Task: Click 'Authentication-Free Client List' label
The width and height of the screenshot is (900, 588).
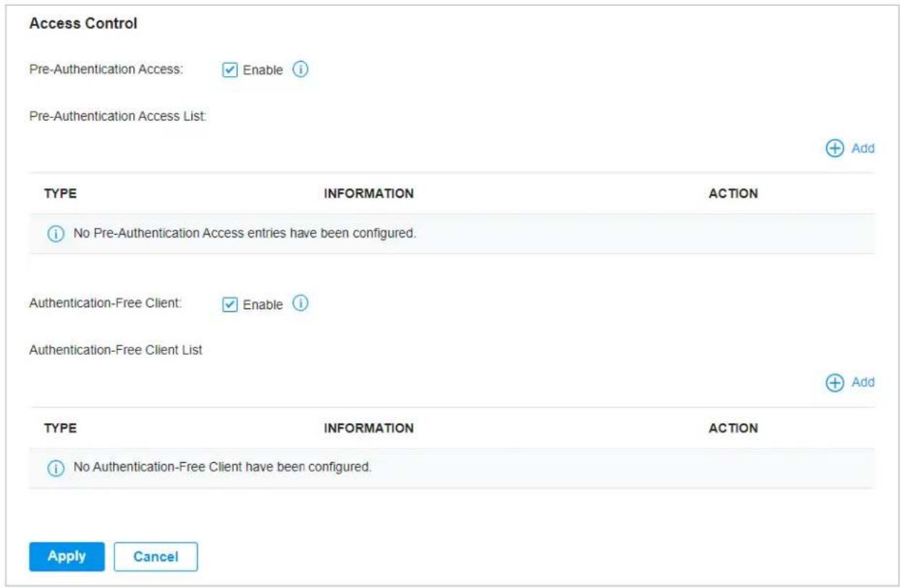Action: 116,350
